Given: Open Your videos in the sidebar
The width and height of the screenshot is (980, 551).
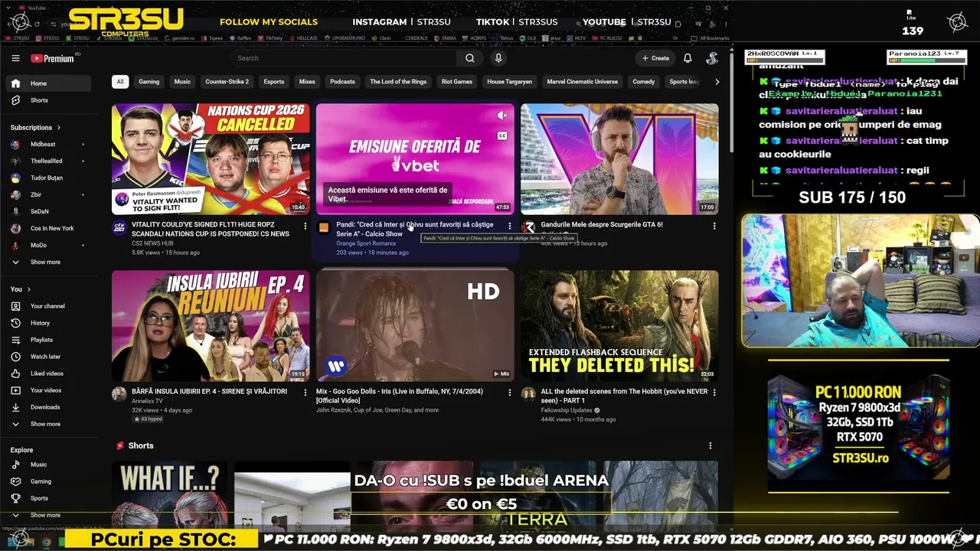Looking at the screenshot, I should [49, 390].
